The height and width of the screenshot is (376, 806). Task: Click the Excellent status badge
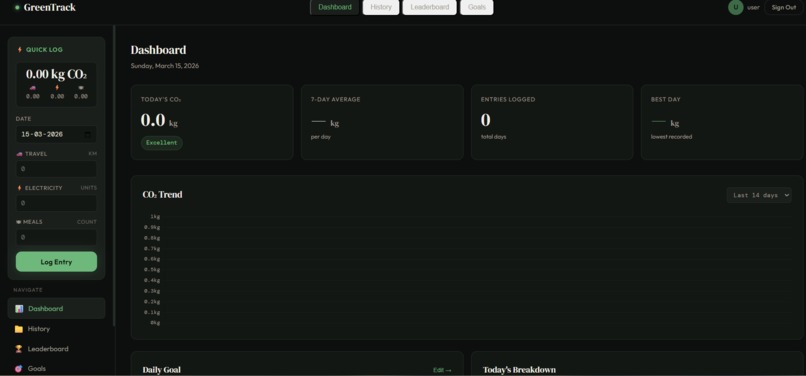(161, 143)
